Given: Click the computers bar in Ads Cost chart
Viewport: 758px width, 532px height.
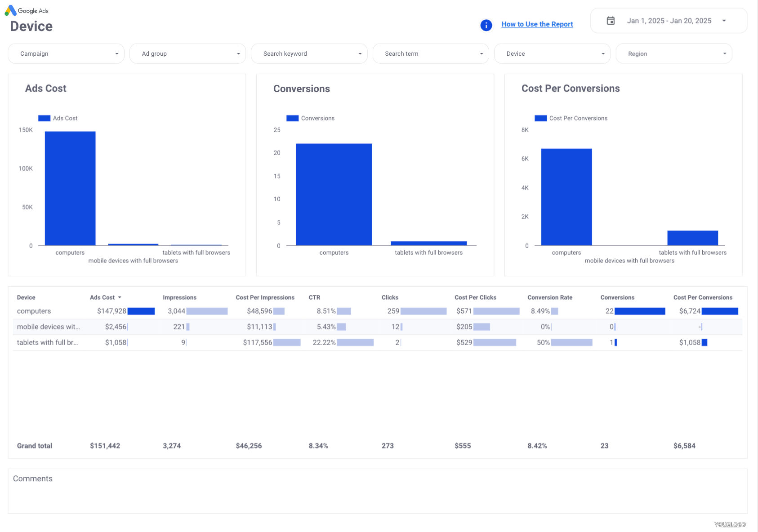Looking at the screenshot, I should pos(70,189).
